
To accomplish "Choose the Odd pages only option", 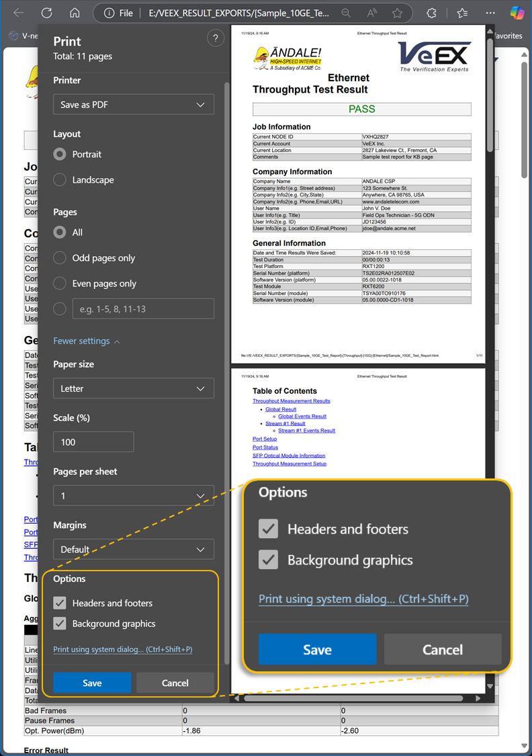I will tap(60, 258).
